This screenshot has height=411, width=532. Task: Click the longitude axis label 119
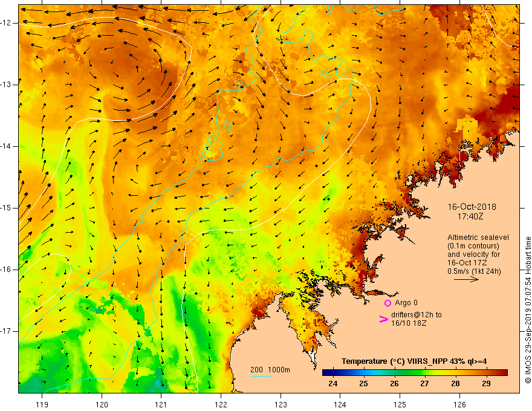point(42,404)
